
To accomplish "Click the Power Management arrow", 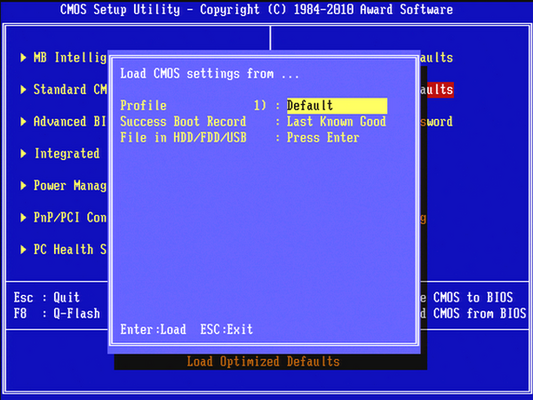I will click(x=23, y=186).
